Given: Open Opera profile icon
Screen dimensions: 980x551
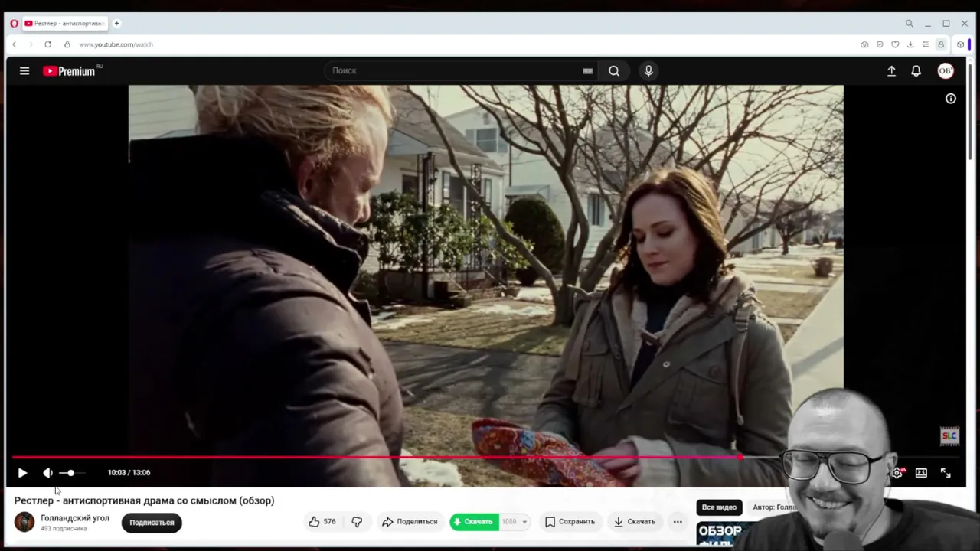Looking at the screenshot, I should (x=941, y=44).
